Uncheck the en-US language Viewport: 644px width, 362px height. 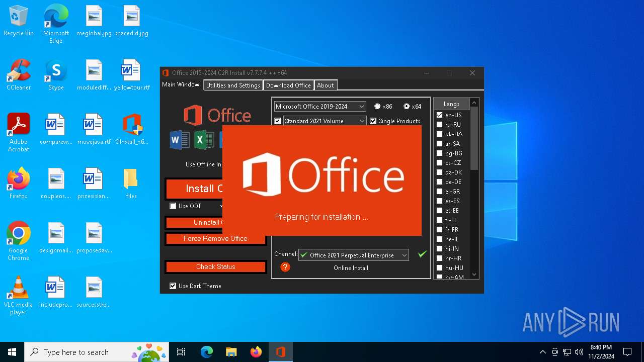(x=440, y=115)
